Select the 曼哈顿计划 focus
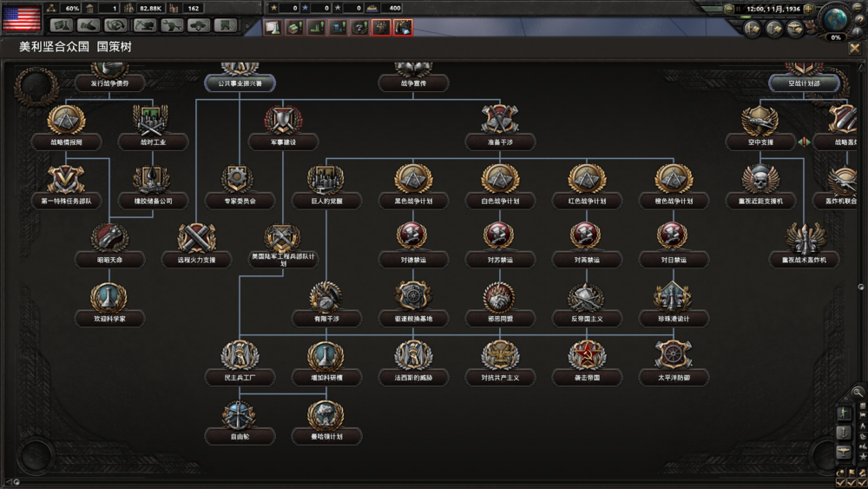The height and width of the screenshot is (489, 868). [x=326, y=422]
